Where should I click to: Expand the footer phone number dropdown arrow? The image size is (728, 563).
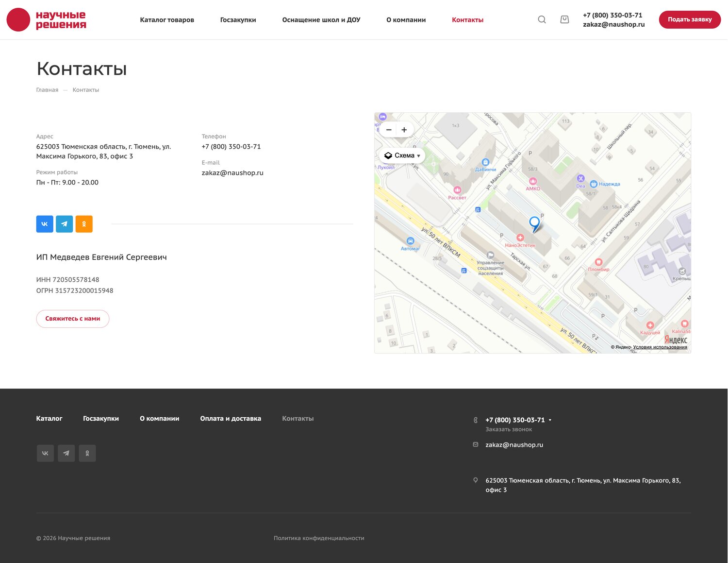550,420
